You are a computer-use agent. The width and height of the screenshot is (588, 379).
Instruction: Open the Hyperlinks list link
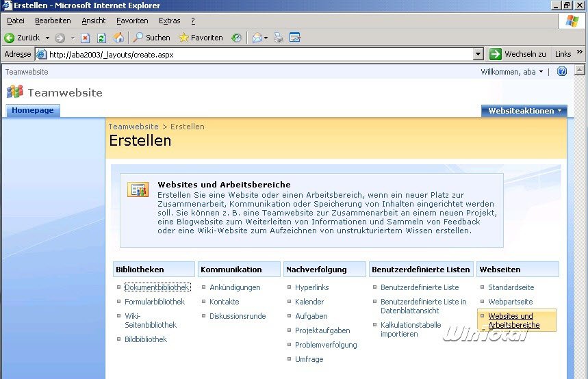pos(311,287)
